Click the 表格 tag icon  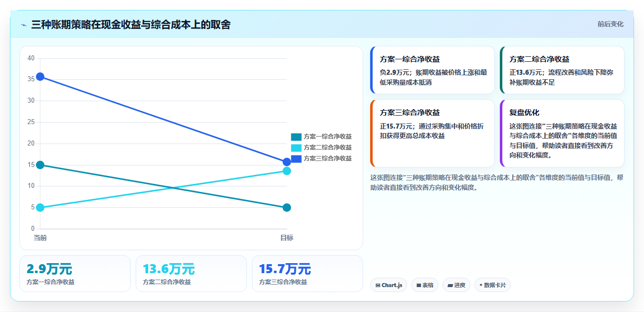coord(419,286)
